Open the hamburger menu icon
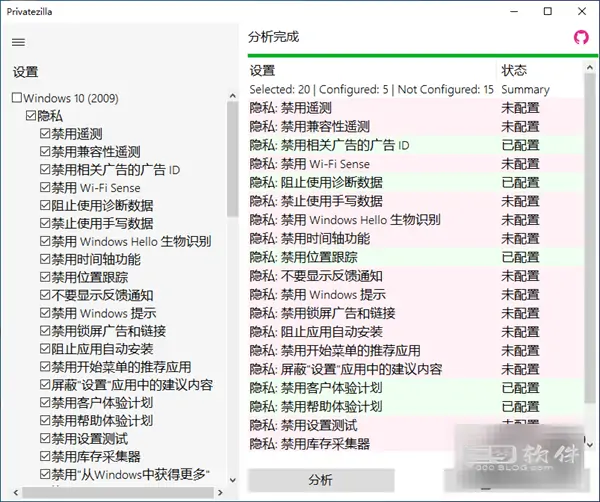The height and width of the screenshot is (502, 600). pyautogui.click(x=18, y=42)
